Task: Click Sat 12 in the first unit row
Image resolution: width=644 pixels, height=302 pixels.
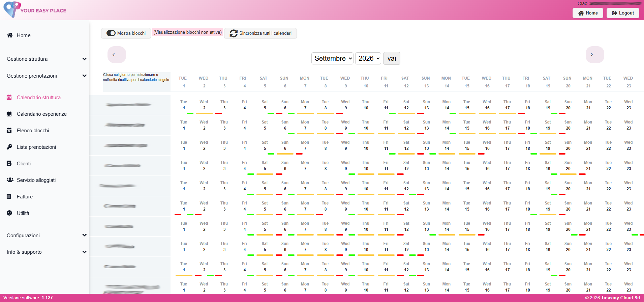Action: [406, 105]
